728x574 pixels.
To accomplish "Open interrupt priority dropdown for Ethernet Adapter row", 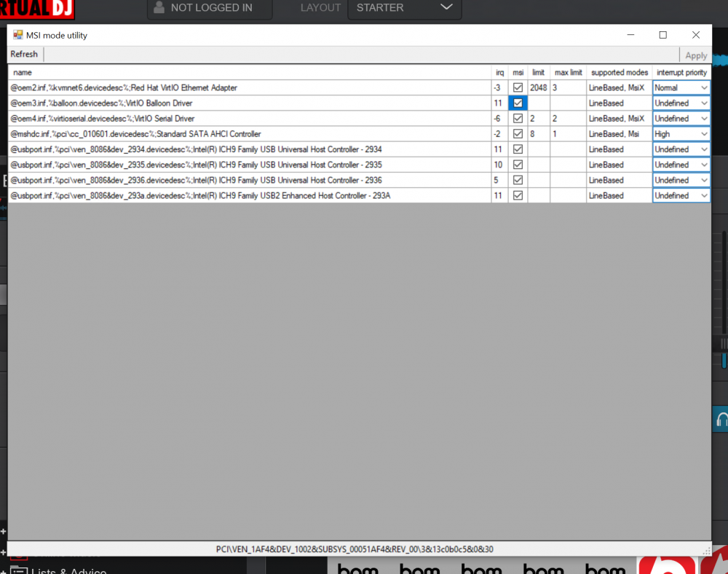I will (x=681, y=87).
